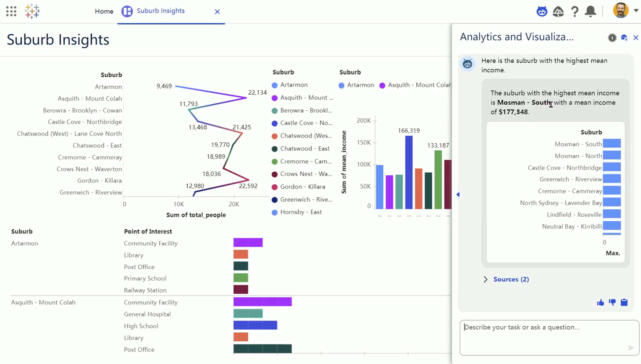Viewport: 641px width, 364px height.
Task: Open the app launcher grid icon
Action: click(x=11, y=11)
